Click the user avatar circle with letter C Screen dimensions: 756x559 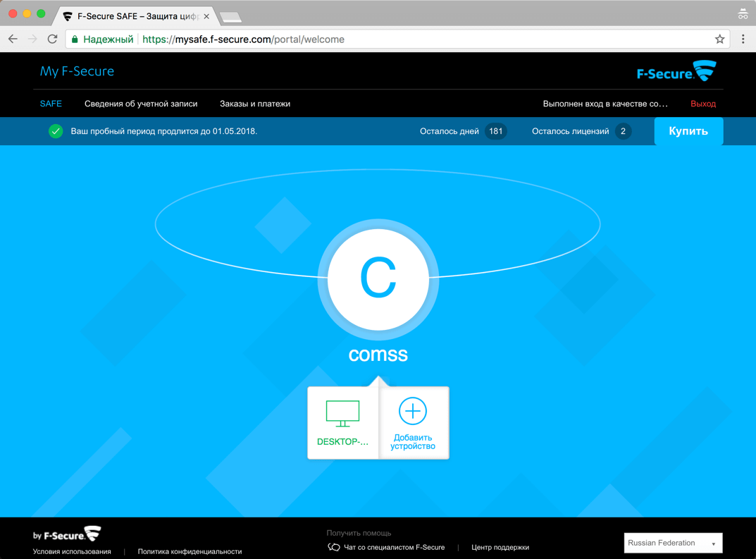pyautogui.click(x=378, y=279)
